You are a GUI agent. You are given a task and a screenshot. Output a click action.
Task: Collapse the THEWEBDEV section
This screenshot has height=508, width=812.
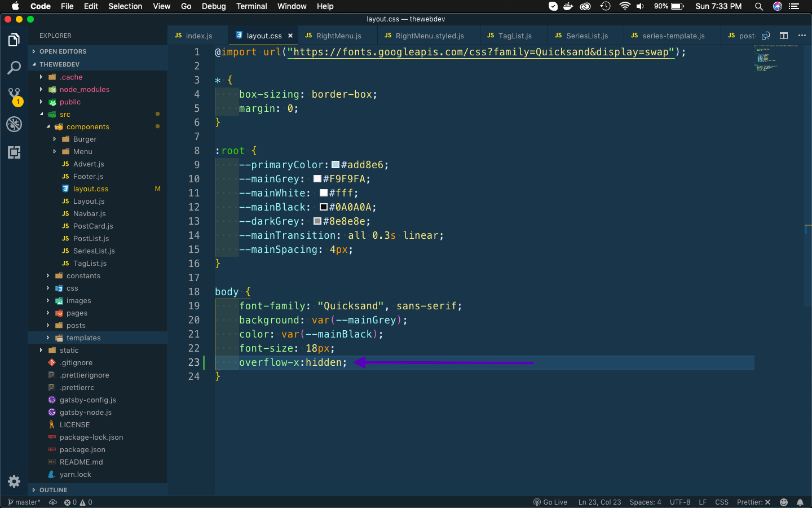(98, 64)
